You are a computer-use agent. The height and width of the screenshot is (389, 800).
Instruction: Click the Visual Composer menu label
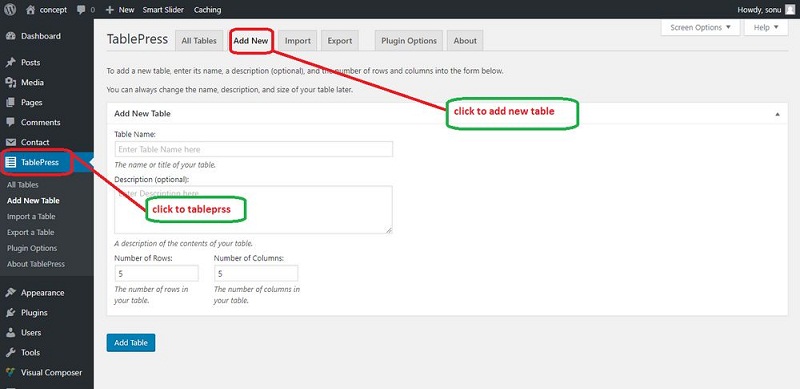(x=52, y=372)
